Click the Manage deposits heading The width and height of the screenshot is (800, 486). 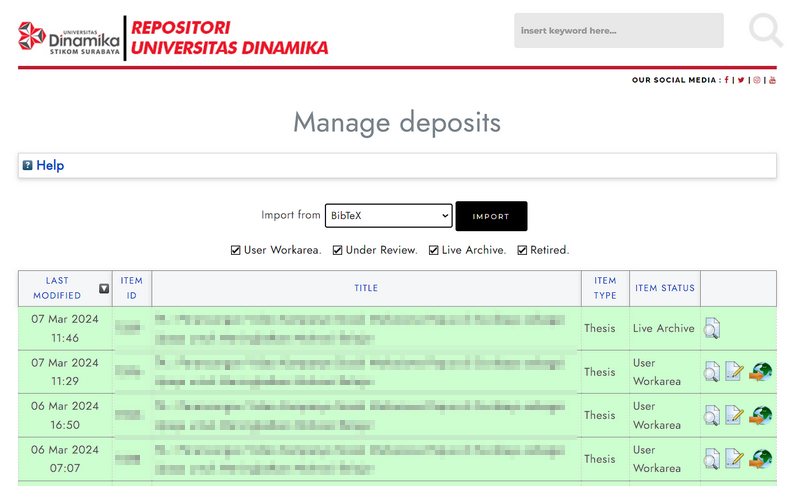[397, 123]
